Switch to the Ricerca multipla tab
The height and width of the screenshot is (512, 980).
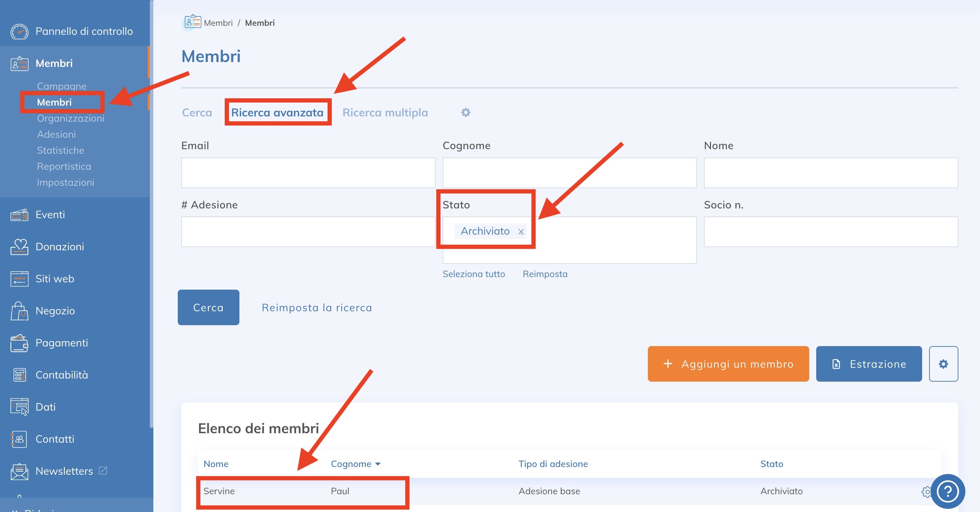coord(385,113)
